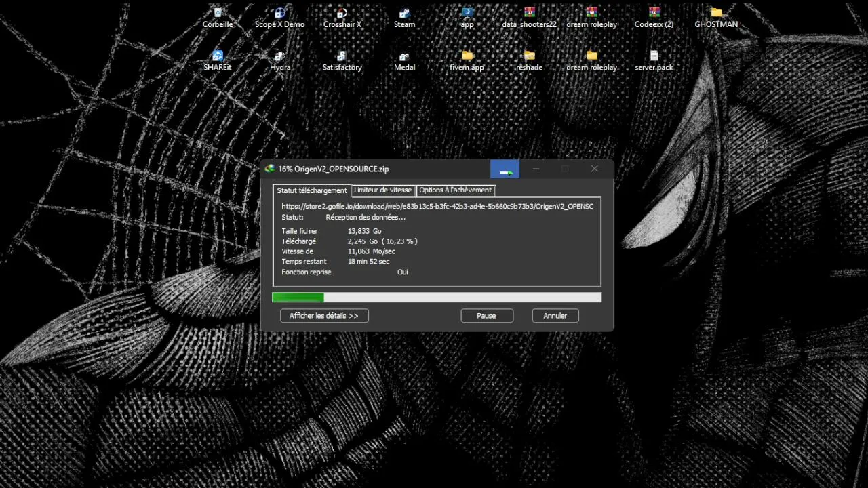Click the 18 min 52 sec remaining time
868x488 pixels.
(x=368, y=262)
